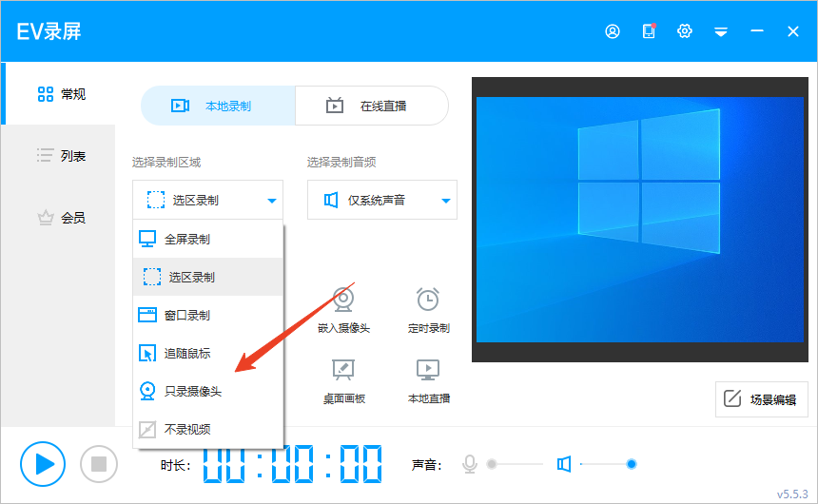Click the 场景编辑 button
Screen dimensions: 818x504
point(761,399)
